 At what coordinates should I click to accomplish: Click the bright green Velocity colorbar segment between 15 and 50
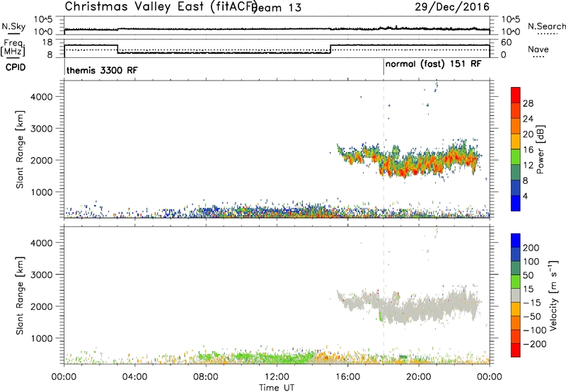pos(516,282)
